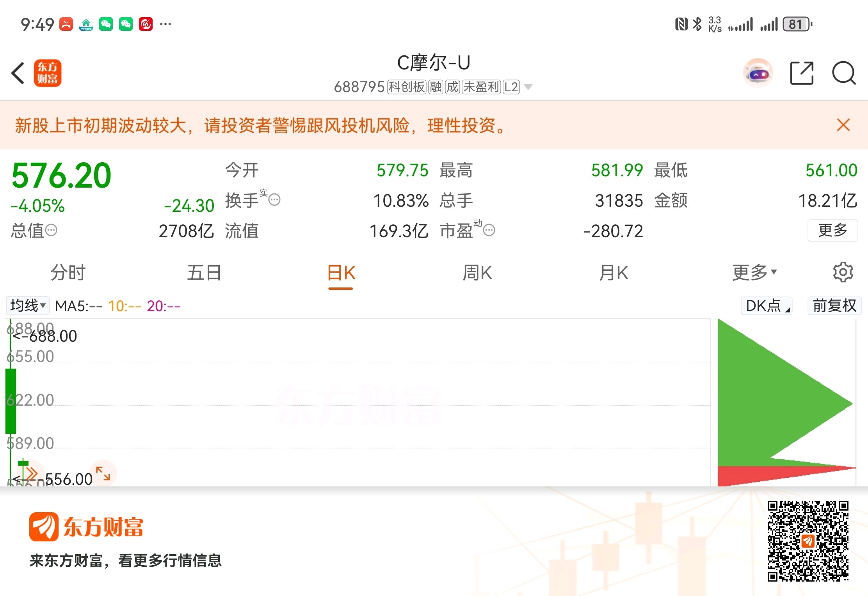Tap the fullscreen expand chart icon
Image resolution: width=868 pixels, height=596 pixels.
pyautogui.click(x=103, y=473)
